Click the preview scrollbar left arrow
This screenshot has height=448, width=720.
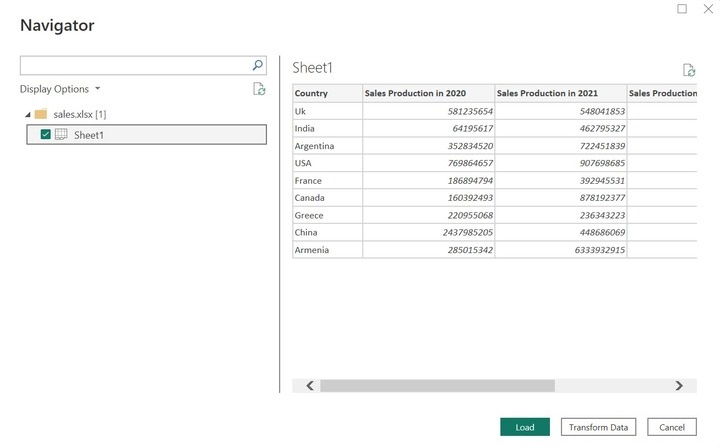pos(310,386)
